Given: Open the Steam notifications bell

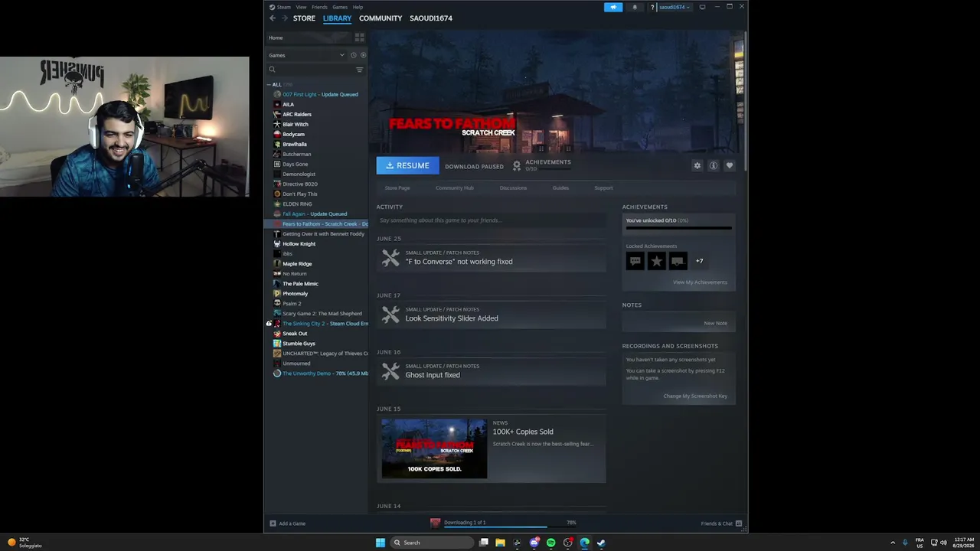Looking at the screenshot, I should coord(634,7).
